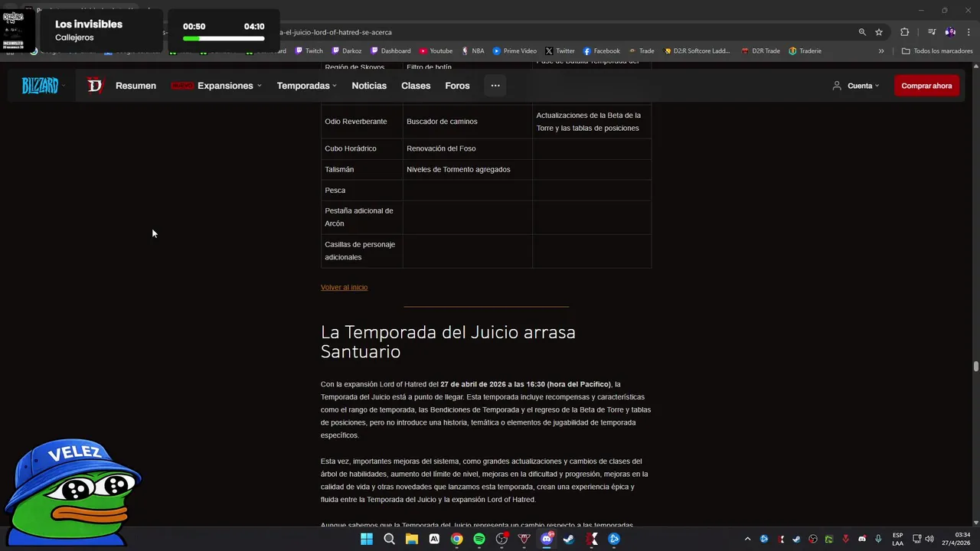Image resolution: width=980 pixels, height=551 pixels.
Task: Bookmark this page with the star icon
Action: tap(879, 32)
